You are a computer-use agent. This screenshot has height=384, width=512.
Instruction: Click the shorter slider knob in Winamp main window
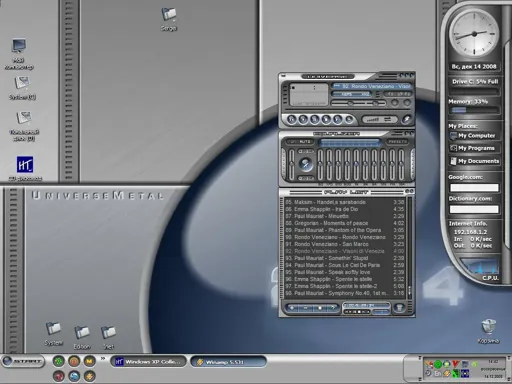coord(375,103)
